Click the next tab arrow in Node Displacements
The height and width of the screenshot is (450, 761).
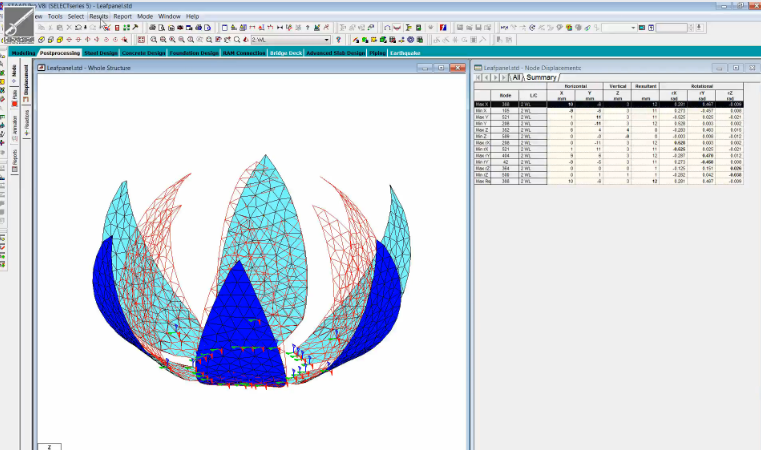click(495, 78)
